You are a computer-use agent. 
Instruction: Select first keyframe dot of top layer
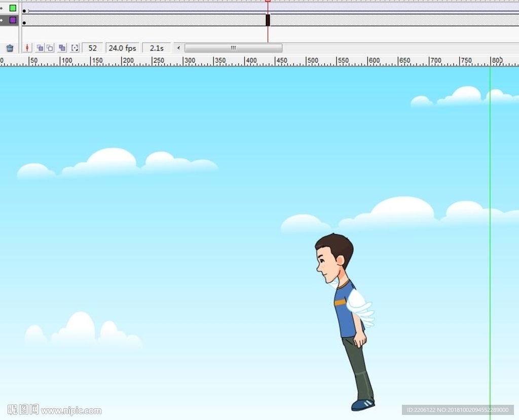coord(24,11)
